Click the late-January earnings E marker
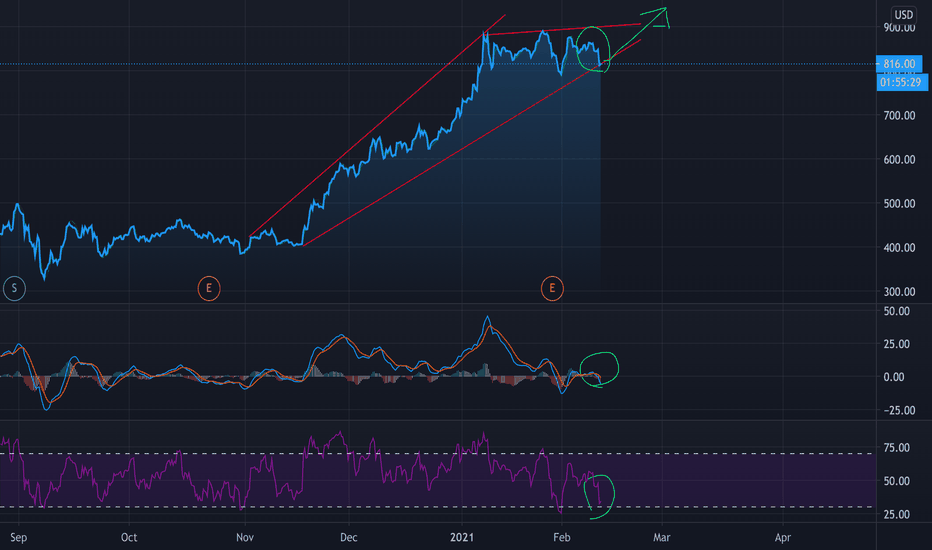 point(552,288)
